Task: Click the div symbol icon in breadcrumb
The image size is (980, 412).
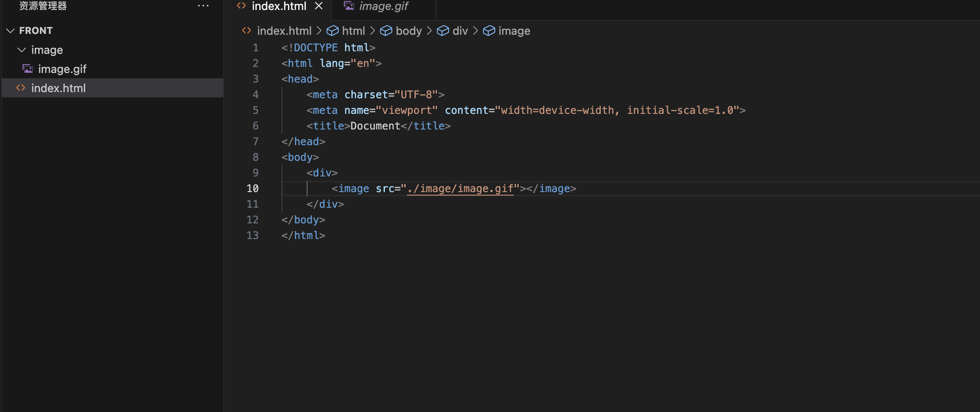Action: (443, 31)
